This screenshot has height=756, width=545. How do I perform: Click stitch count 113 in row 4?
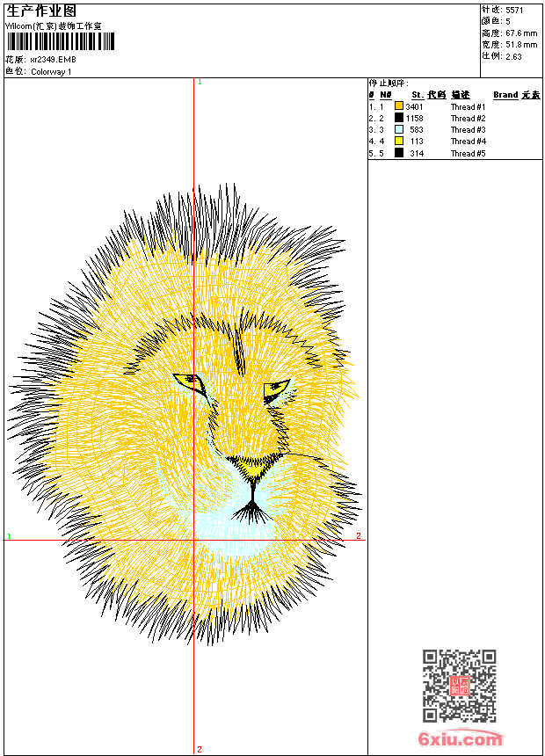point(417,142)
